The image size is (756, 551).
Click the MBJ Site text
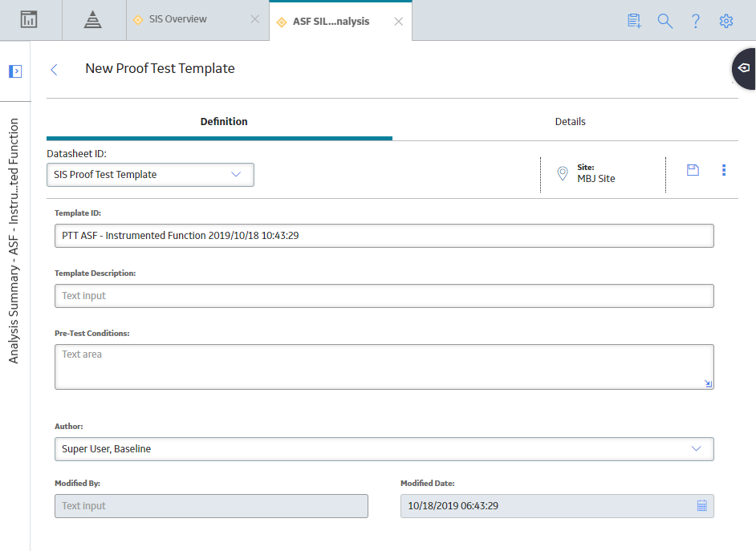596,179
